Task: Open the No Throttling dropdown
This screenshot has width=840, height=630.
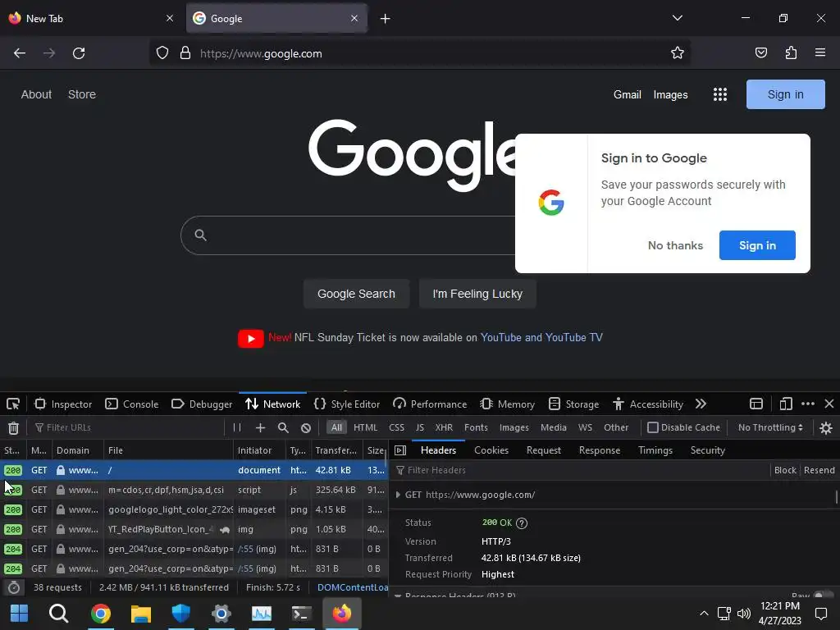Action: [x=770, y=427]
